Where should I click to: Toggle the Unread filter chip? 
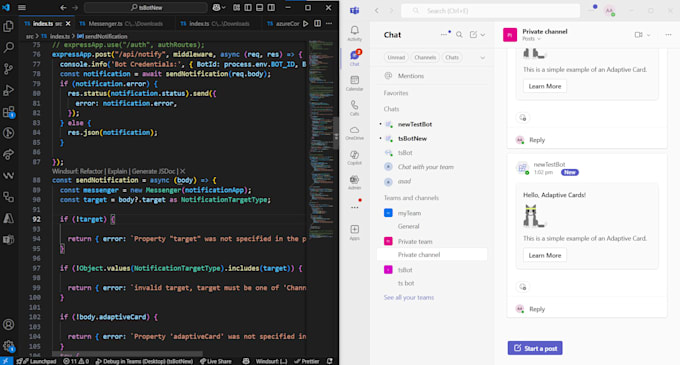coord(396,57)
